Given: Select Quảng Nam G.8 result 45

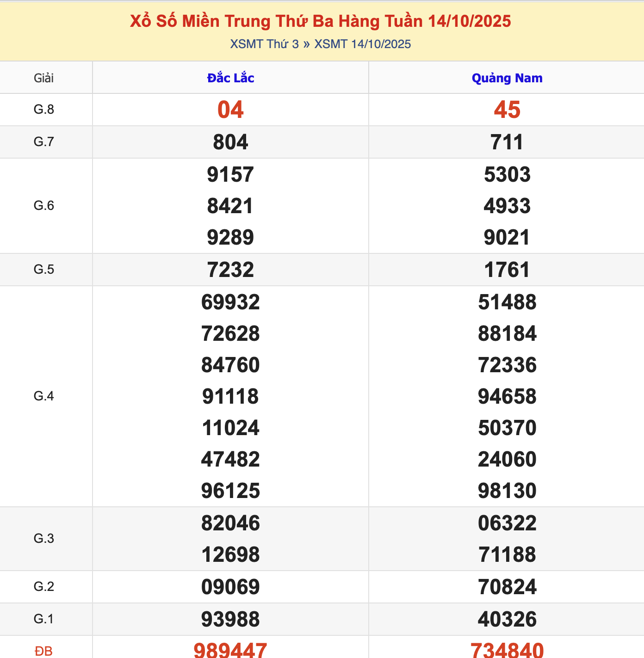Looking at the screenshot, I should (x=507, y=110).
